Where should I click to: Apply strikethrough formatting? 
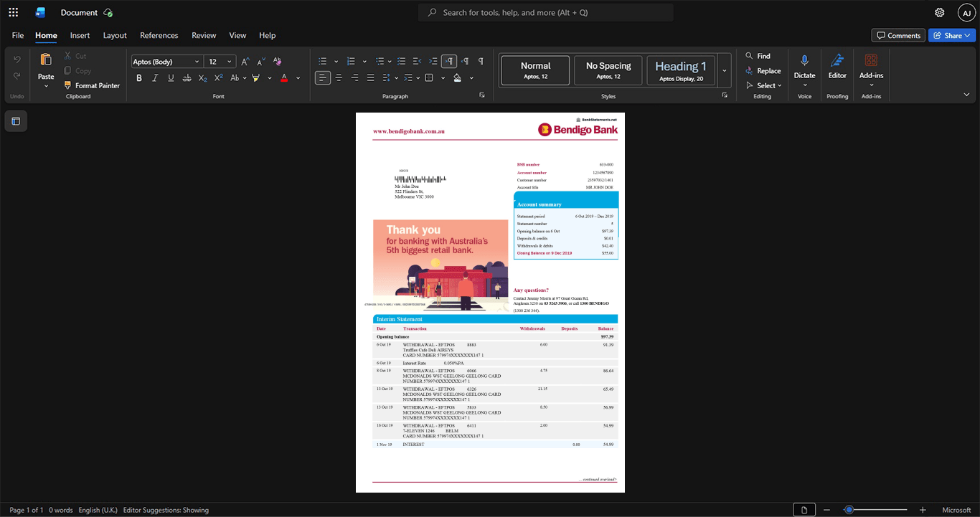187,77
